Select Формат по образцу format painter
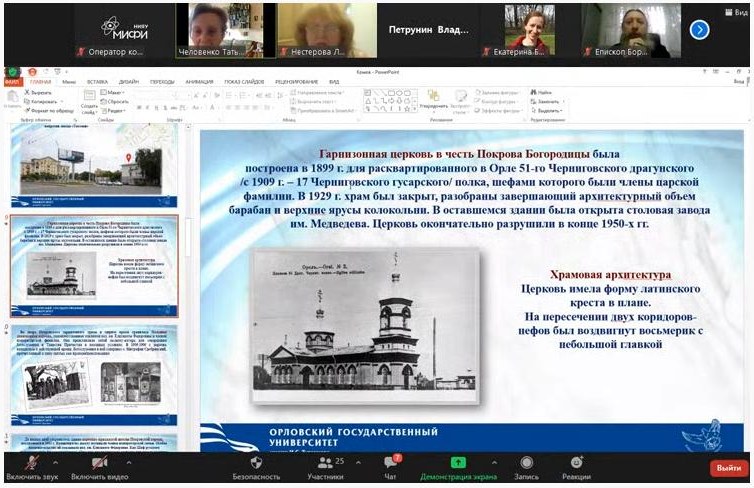This screenshot has height=488, width=754. [48, 110]
